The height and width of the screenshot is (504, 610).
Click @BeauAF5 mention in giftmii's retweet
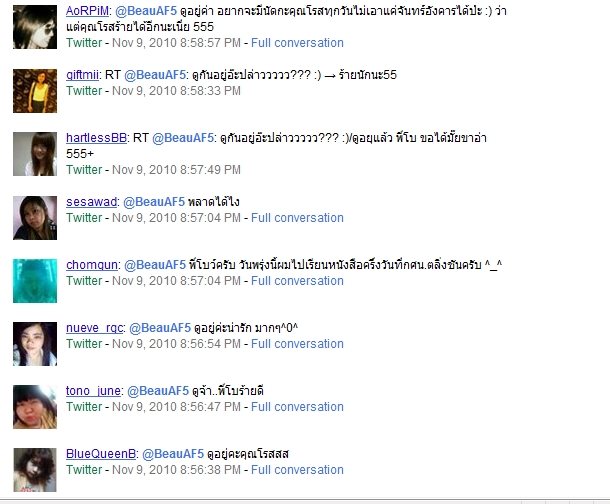(x=155, y=75)
